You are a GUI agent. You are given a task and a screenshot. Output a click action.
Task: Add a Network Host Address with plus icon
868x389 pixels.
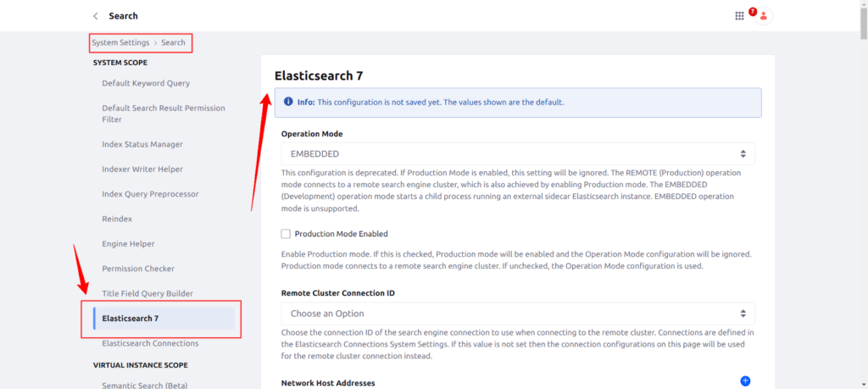[745, 381]
